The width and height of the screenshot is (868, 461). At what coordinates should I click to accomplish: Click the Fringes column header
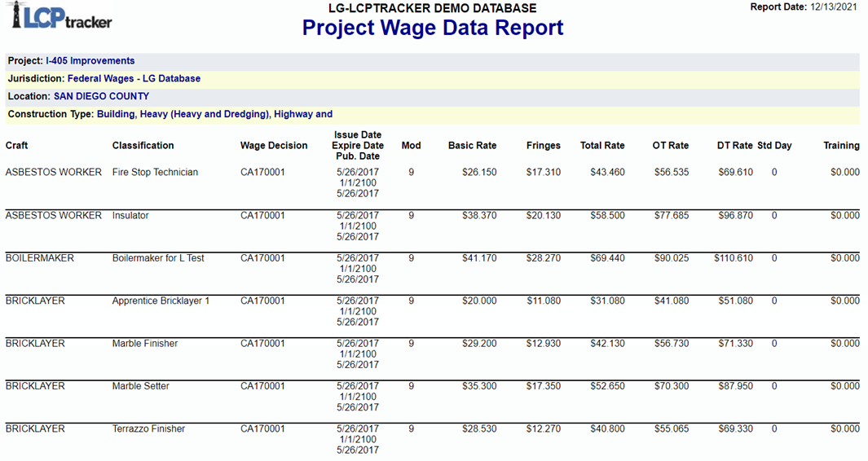(543, 146)
